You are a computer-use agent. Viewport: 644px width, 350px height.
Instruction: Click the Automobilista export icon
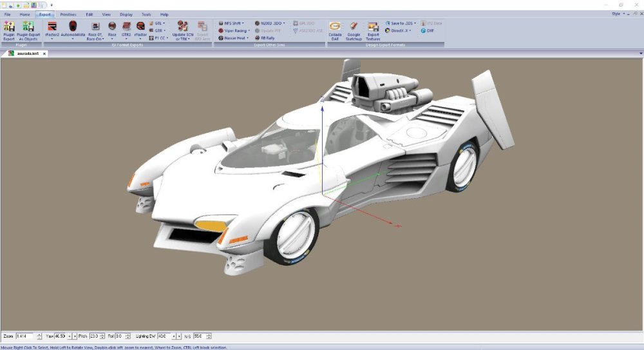point(73,28)
